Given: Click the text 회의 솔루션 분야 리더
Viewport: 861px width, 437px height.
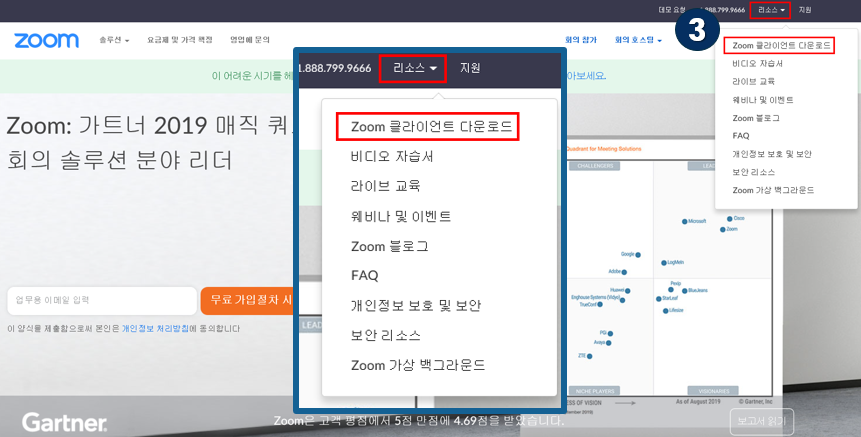Looking at the screenshot, I should [119, 160].
